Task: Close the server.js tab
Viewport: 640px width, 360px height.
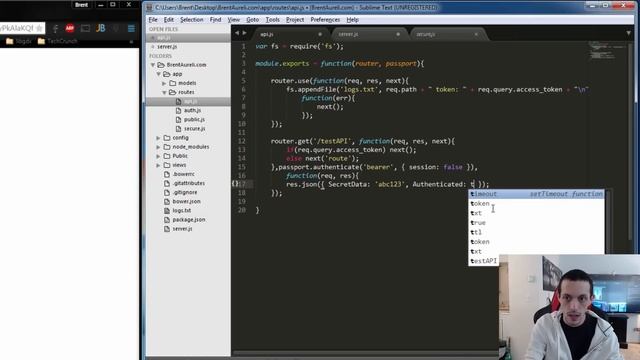Action: pos(398,34)
